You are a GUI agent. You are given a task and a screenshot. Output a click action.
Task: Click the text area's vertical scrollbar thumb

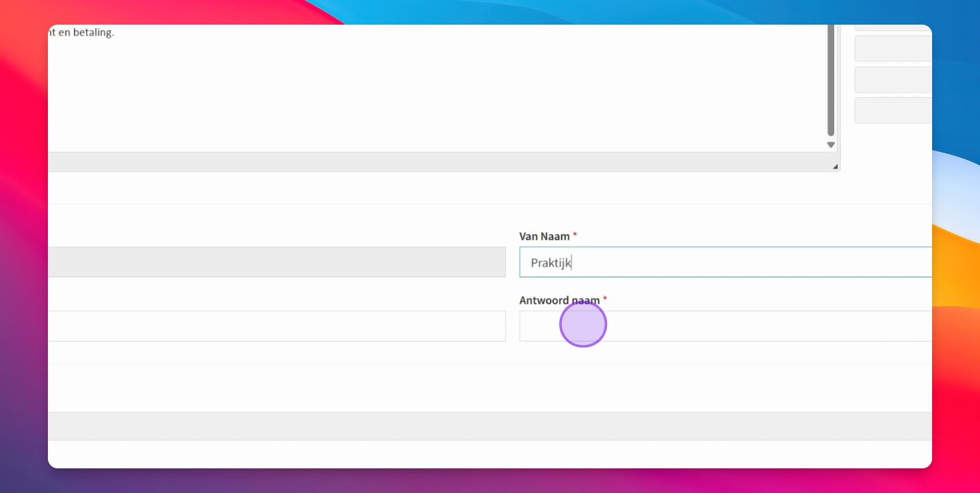point(831,80)
